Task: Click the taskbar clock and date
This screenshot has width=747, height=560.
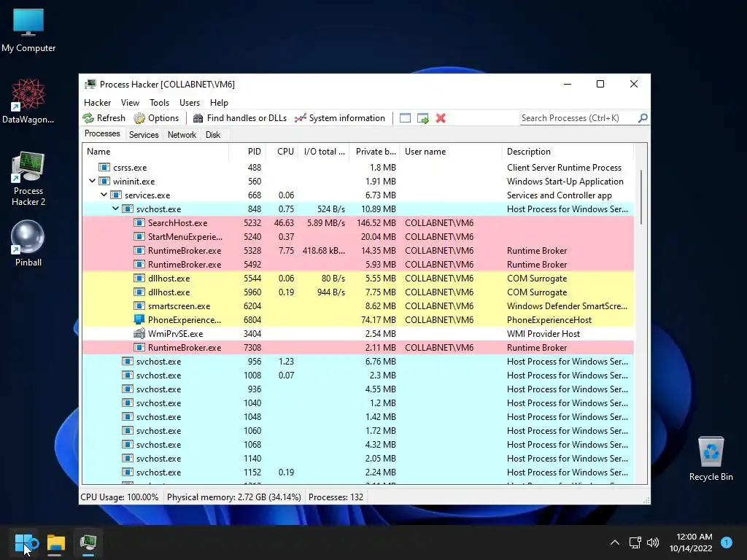Action: (x=691, y=542)
